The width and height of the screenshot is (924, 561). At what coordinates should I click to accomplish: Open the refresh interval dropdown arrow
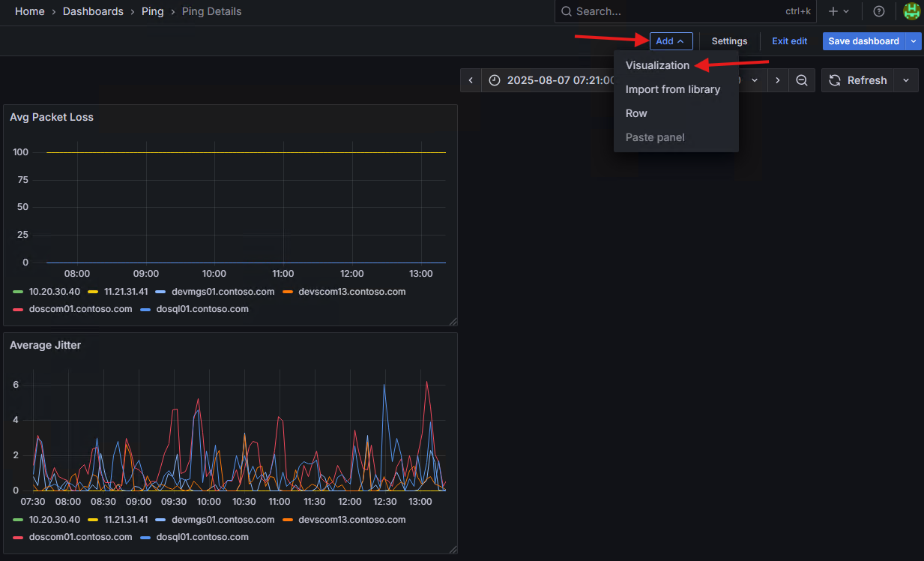(905, 80)
